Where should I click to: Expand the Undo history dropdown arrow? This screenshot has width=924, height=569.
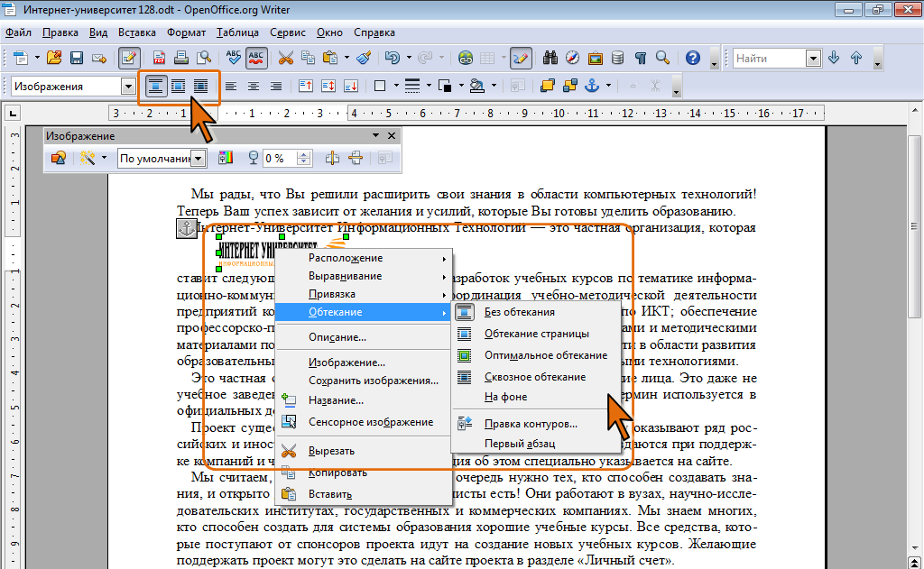click(409, 58)
